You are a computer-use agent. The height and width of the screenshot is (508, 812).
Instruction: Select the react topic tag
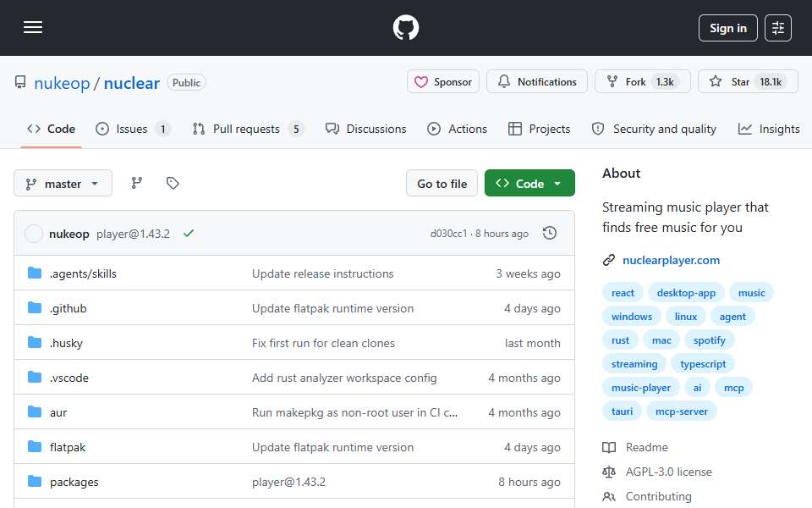point(623,293)
